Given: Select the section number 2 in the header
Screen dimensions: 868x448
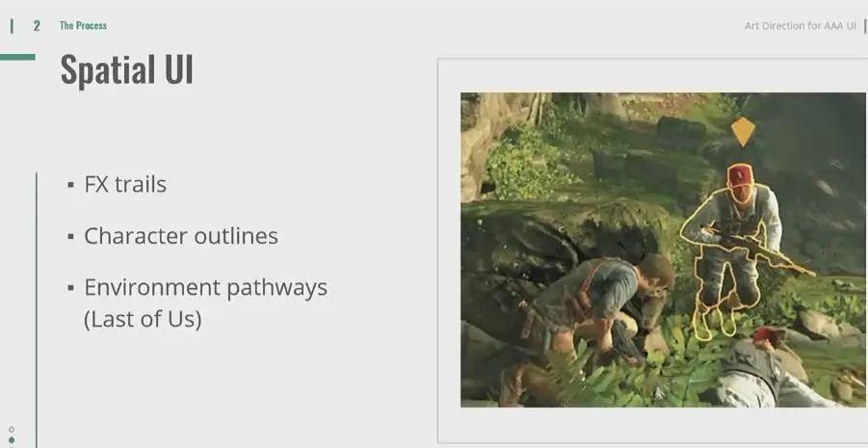Looking at the screenshot, I should coord(37,25).
